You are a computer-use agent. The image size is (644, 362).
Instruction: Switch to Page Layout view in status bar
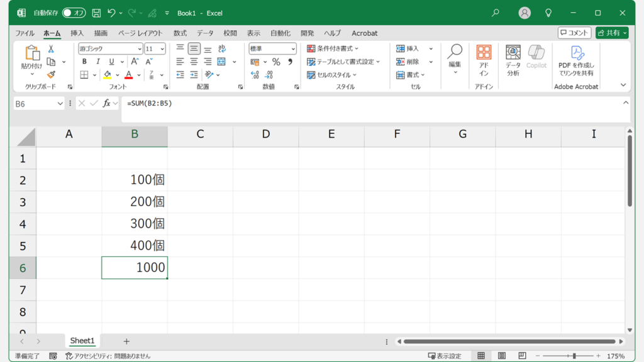501,356
